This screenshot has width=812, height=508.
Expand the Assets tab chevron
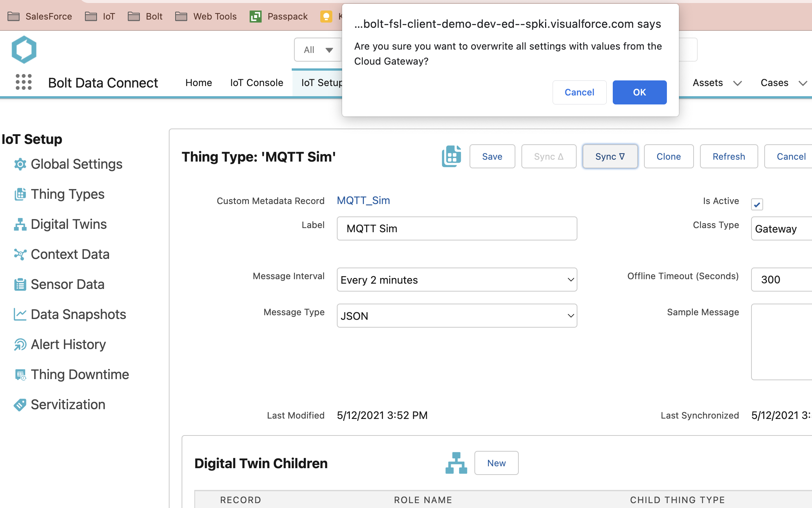(738, 83)
